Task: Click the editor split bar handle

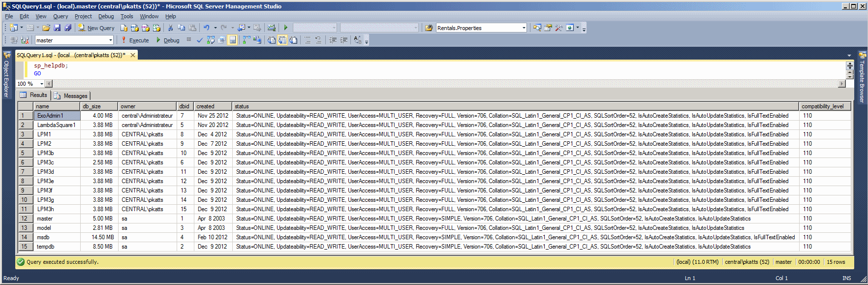Action: 850,65
